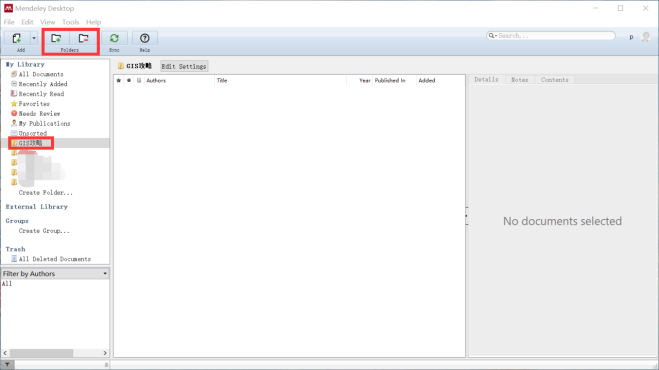Click the Remove Folder toolbar icon
The image size is (659, 370).
[83, 38]
